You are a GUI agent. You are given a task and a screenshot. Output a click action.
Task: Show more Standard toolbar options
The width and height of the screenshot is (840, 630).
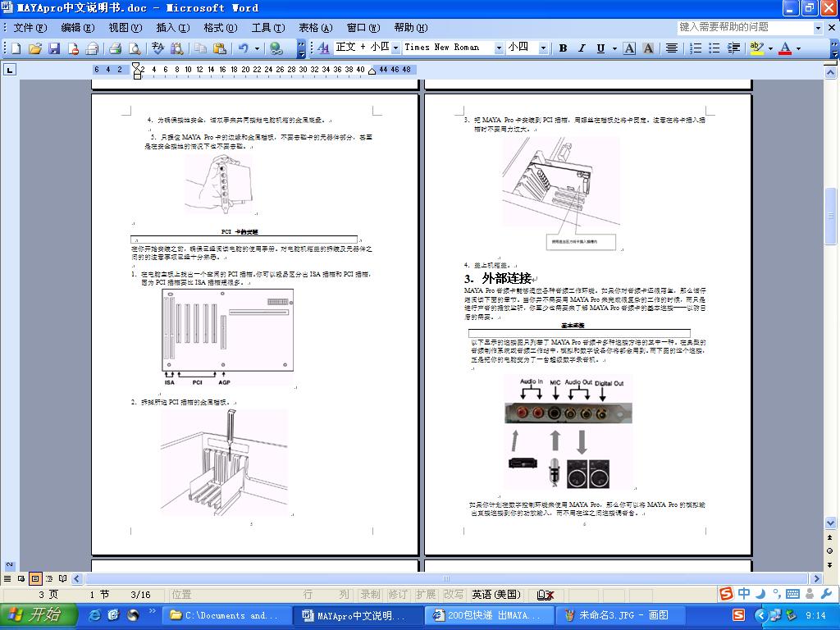click(x=301, y=48)
